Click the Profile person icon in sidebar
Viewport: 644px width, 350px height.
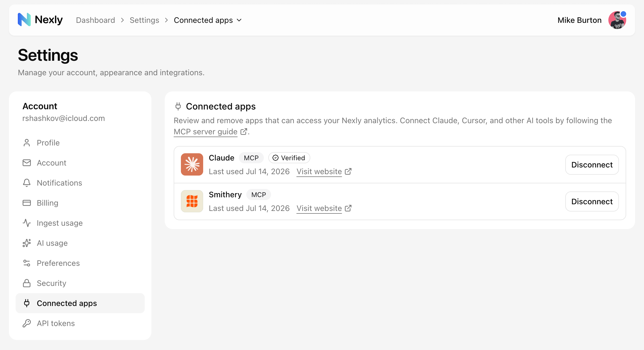tap(27, 143)
